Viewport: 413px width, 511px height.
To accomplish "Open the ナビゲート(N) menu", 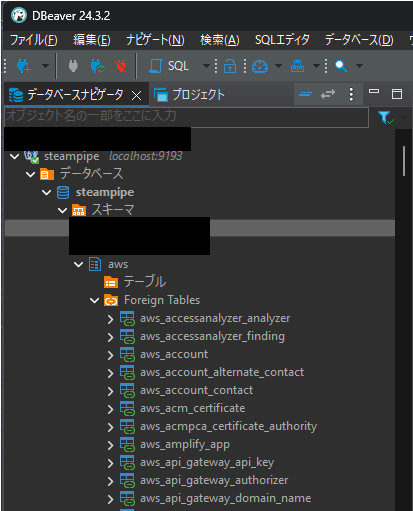I will pos(155,40).
